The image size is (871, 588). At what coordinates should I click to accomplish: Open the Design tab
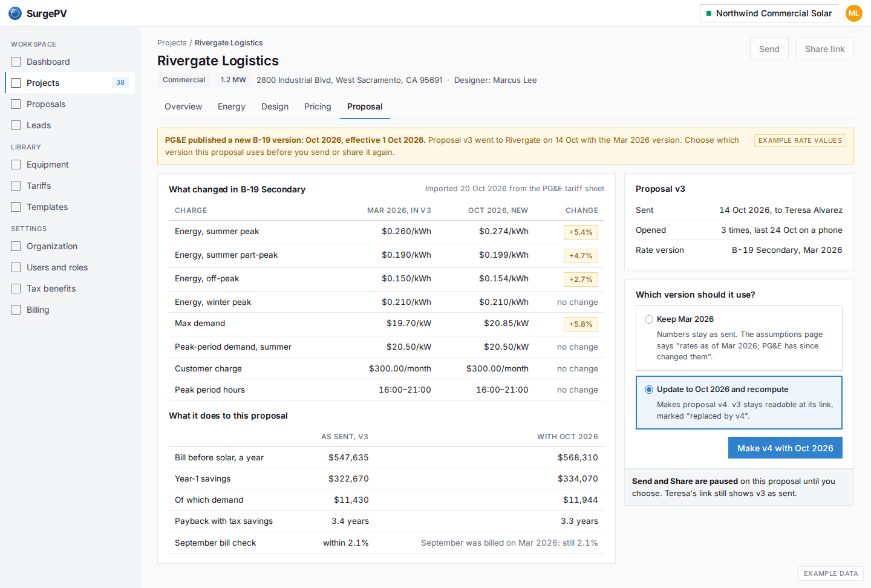[275, 106]
